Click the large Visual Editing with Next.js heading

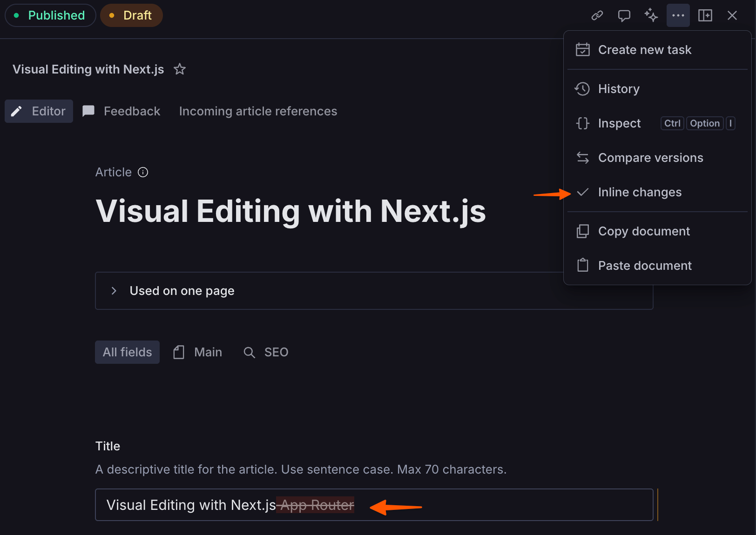point(290,211)
